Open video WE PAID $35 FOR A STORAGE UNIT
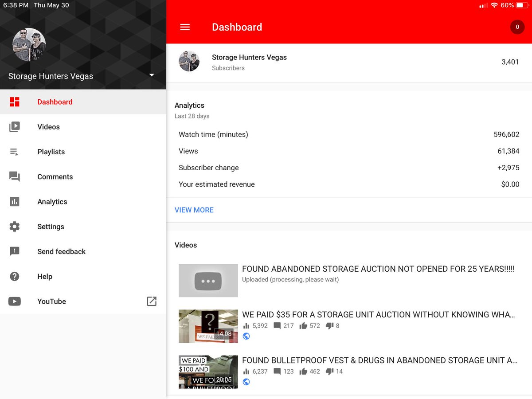Screen dimensions: 532x399 pyautogui.click(x=379, y=315)
